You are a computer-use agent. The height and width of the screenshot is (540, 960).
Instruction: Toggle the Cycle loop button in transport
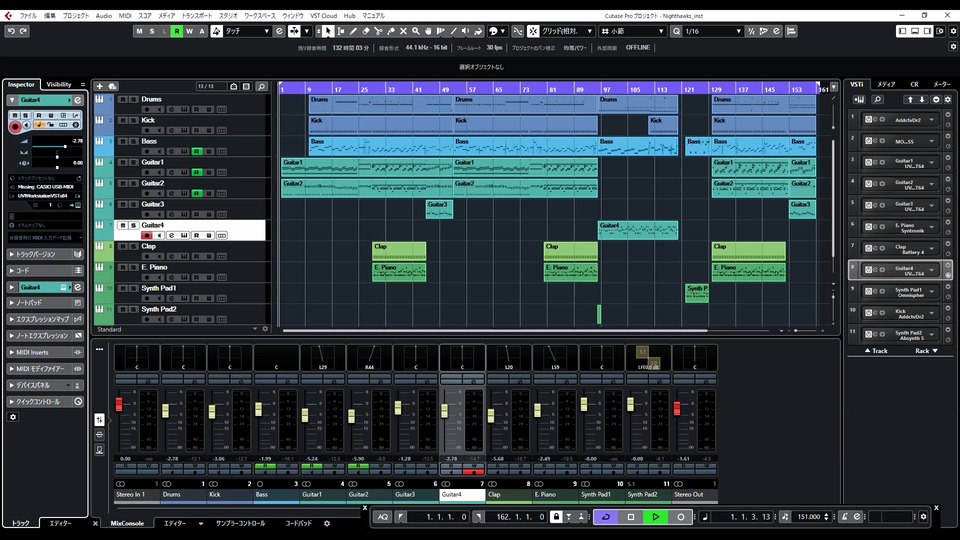(605, 517)
